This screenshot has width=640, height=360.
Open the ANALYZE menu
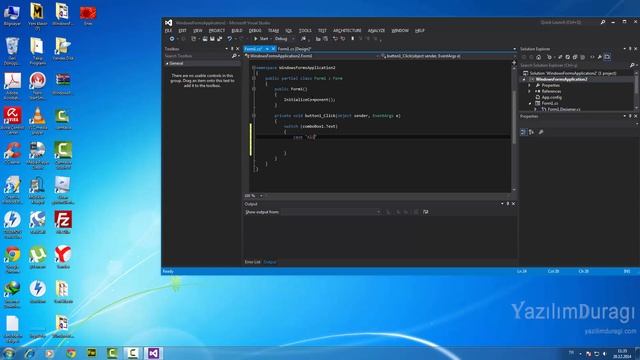tap(376, 31)
